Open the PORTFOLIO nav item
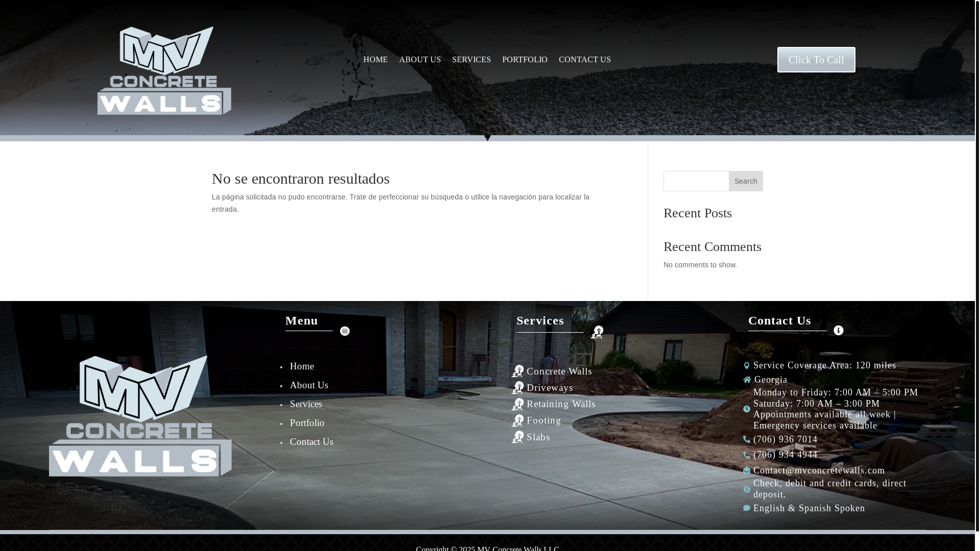Viewport: 980px width, 551px height. [525, 60]
